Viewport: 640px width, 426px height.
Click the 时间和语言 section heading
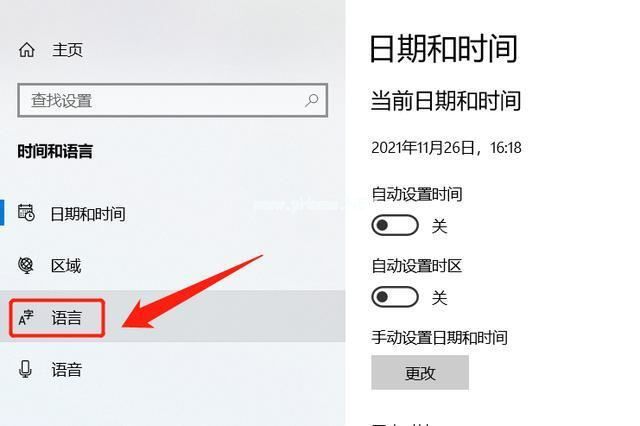pos(55,151)
